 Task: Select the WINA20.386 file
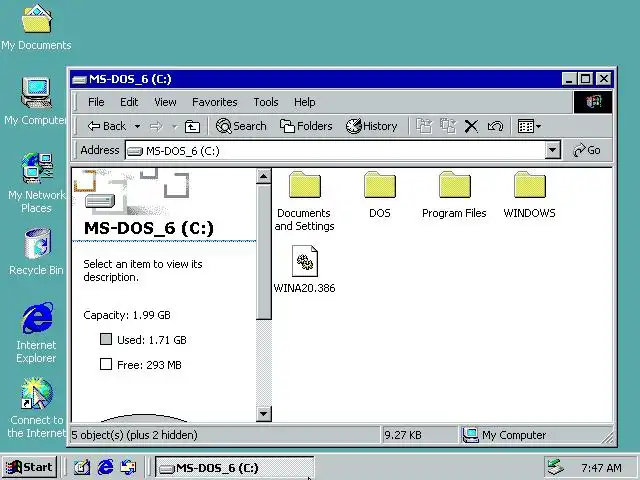(304, 269)
